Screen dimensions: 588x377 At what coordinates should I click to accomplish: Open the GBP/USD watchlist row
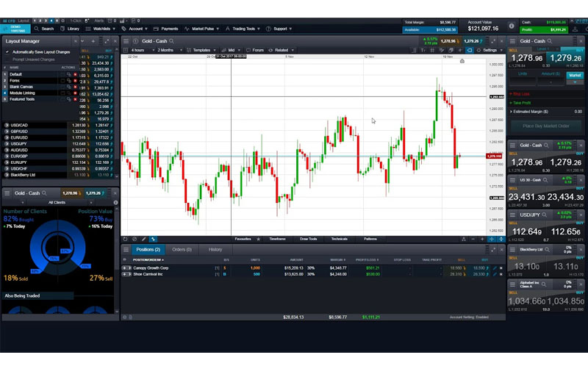(x=60, y=132)
